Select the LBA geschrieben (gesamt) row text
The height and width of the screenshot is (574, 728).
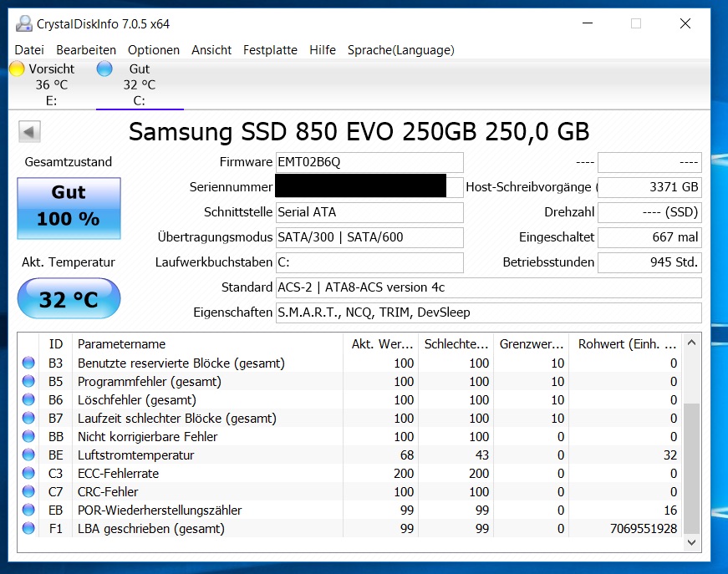pos(151,528)
